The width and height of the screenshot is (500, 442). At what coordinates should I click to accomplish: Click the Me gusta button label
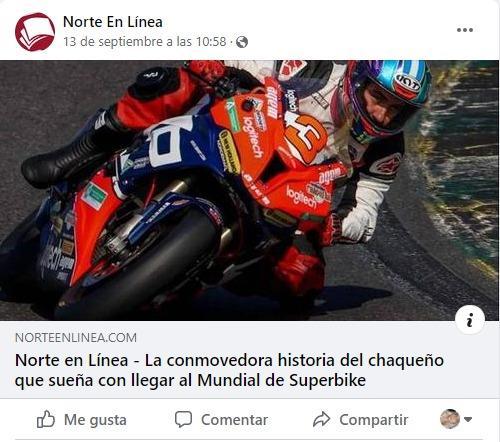[x=95, y=420]
